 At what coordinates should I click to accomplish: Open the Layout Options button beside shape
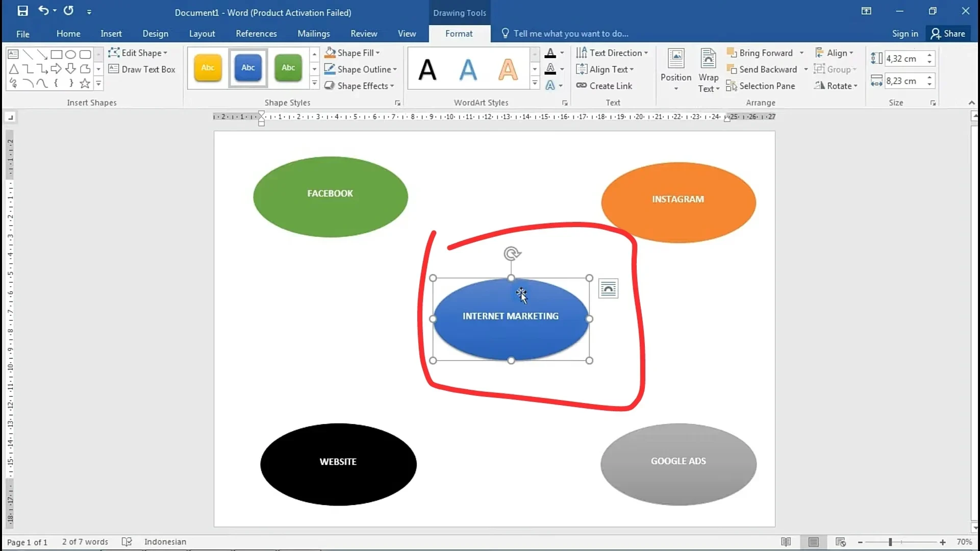pyautogui.click(x=608, y=289)
